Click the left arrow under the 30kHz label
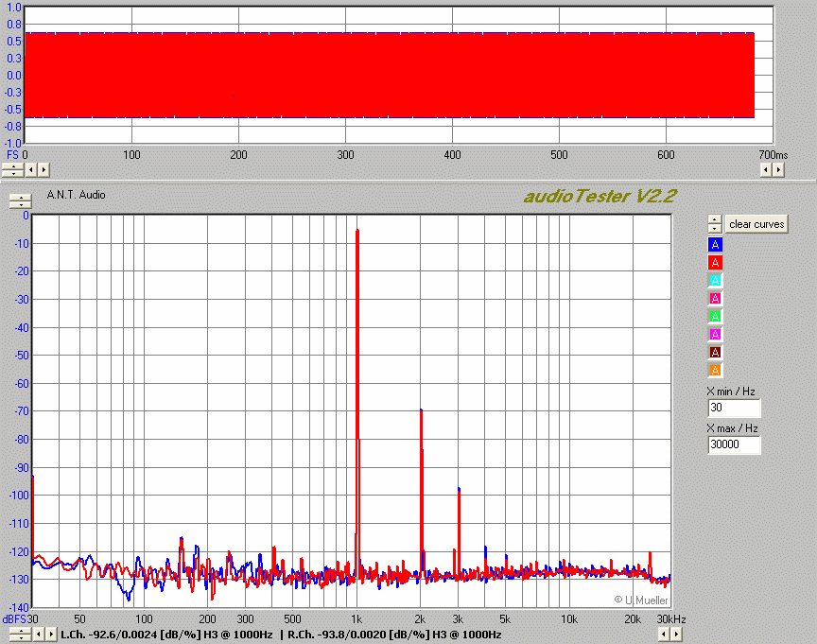Screen dimensions: 817x644 click(663, 635)
